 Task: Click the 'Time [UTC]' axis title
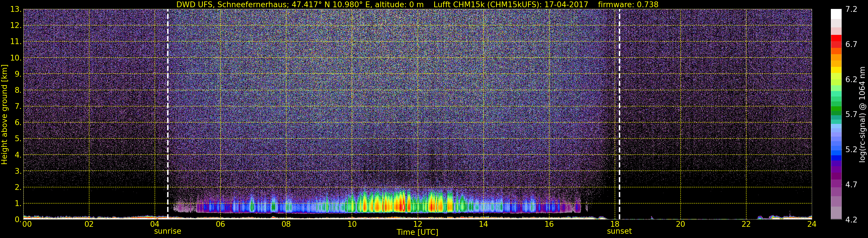[x=417, y=232]
